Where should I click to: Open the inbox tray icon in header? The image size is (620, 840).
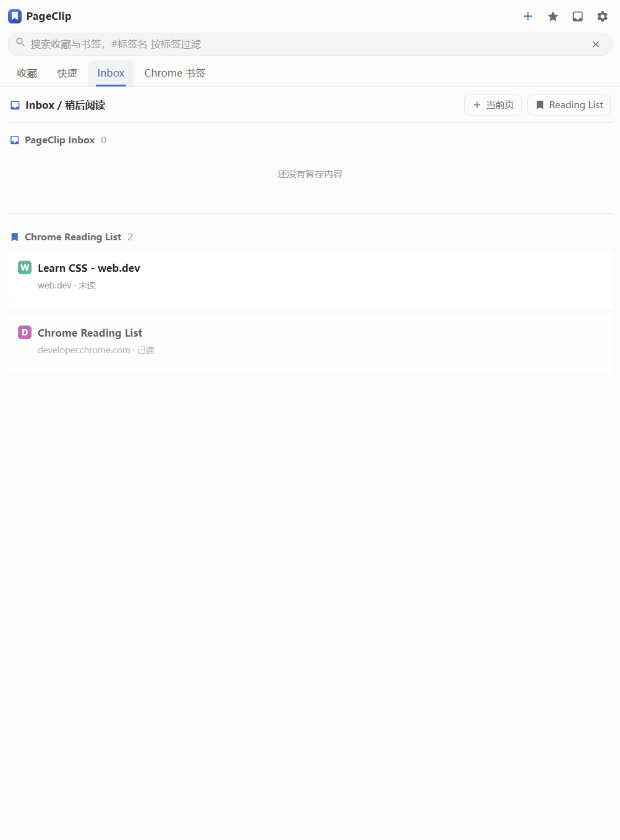tap(578, 17)
